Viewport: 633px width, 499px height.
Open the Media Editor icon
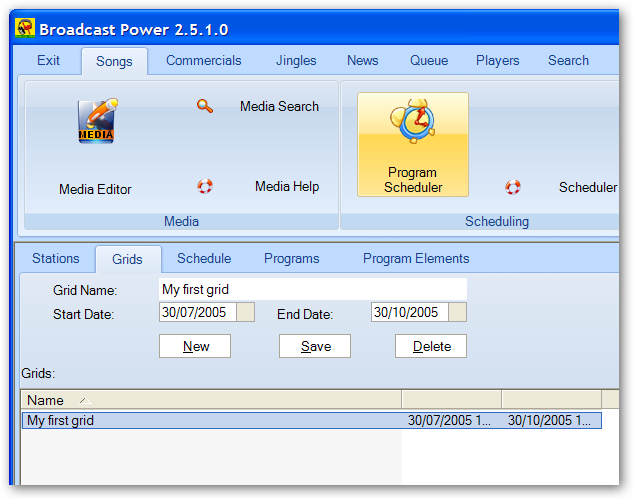[x=96, y=121]
